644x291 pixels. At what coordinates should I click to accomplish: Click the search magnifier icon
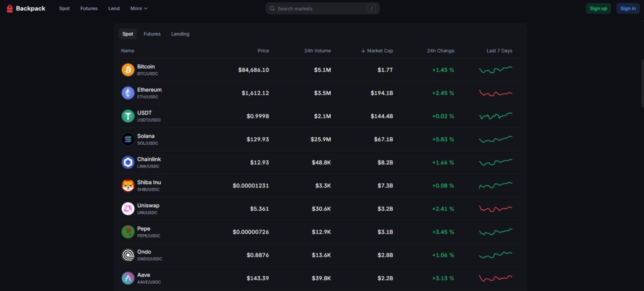[x=272, y=8]
